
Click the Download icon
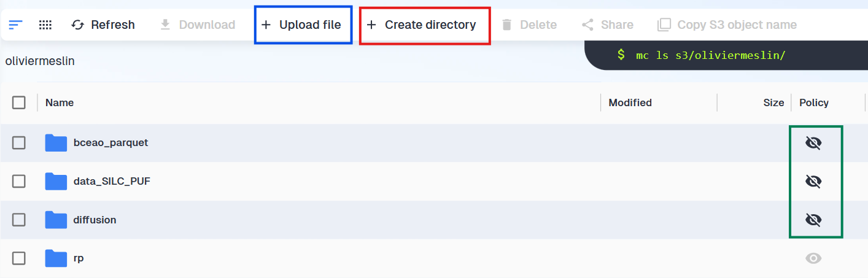pos(165,25)
